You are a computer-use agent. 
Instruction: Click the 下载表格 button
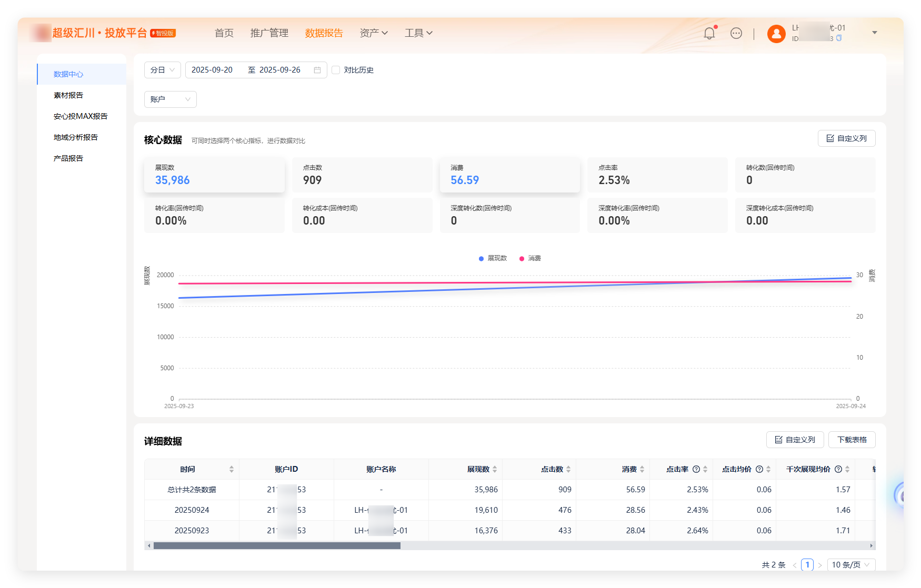[x=852, y=440]
